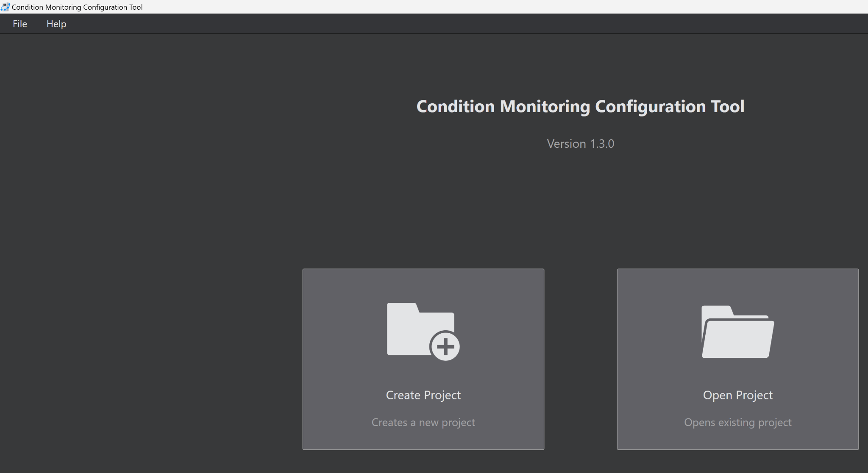Click the large Condition Monitoring Configuration Tool heading
The width and height of the screenshot is (868, 473).
point(580,106)
